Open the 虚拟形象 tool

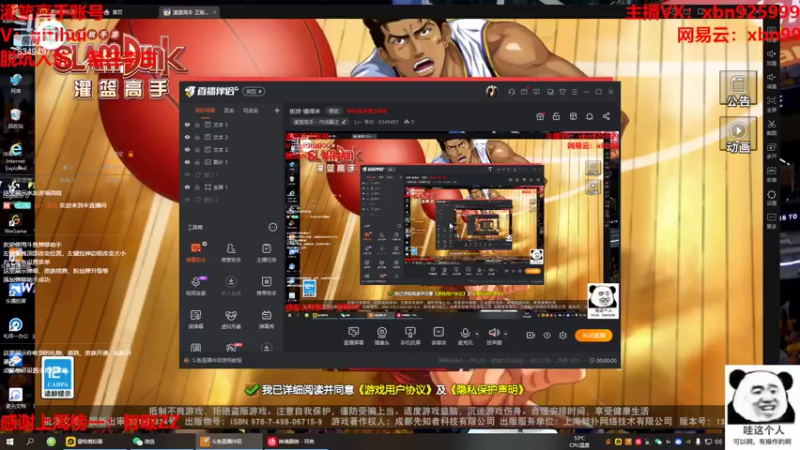(231, 319)
